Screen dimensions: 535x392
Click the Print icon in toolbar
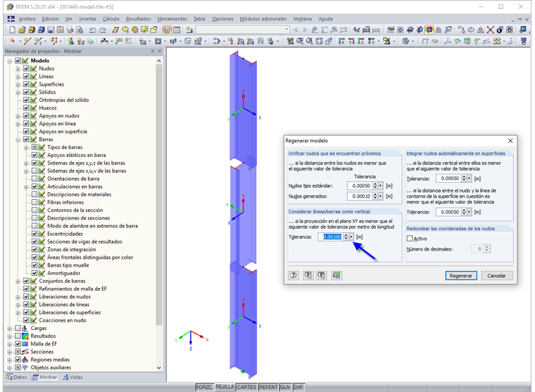coord(70,30)
